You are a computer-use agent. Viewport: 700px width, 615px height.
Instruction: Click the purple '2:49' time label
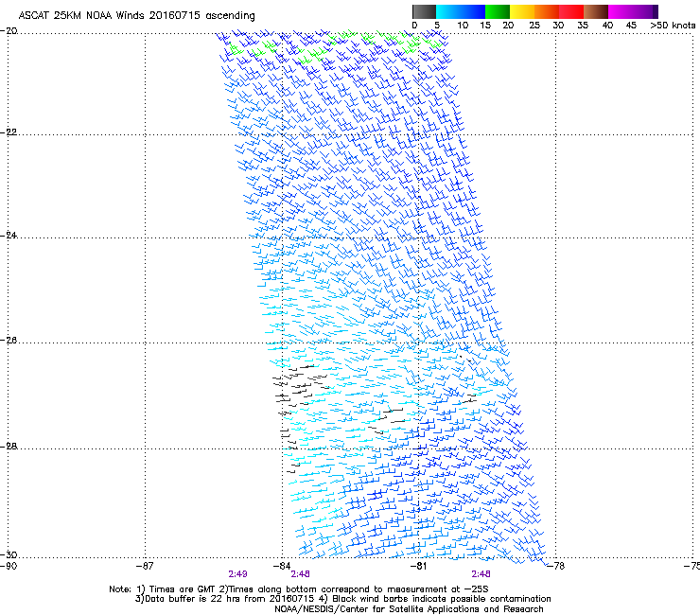pyautogui.click(x=238, y=574)
